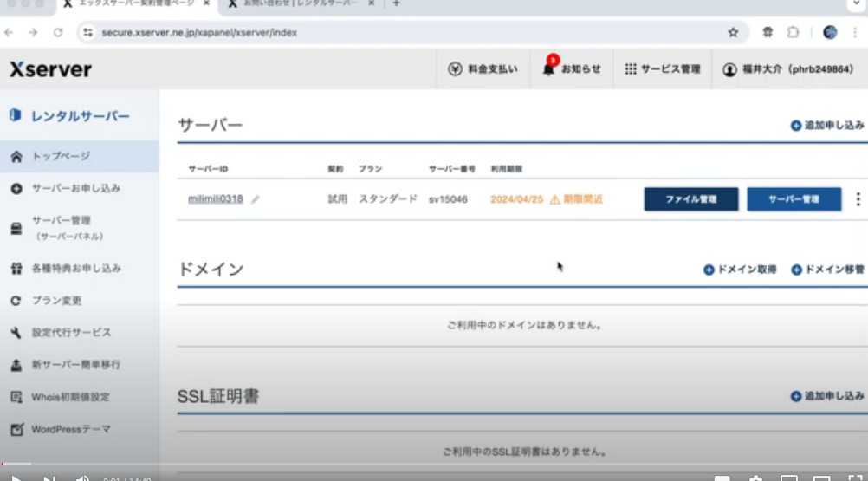Open 福井大介 account menu

[x=788, y=69]
